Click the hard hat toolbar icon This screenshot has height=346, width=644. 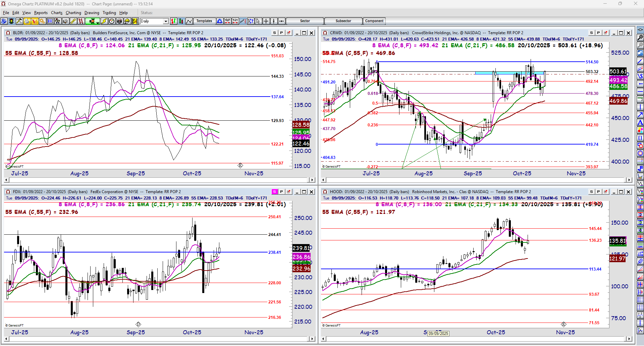(127, 21)
